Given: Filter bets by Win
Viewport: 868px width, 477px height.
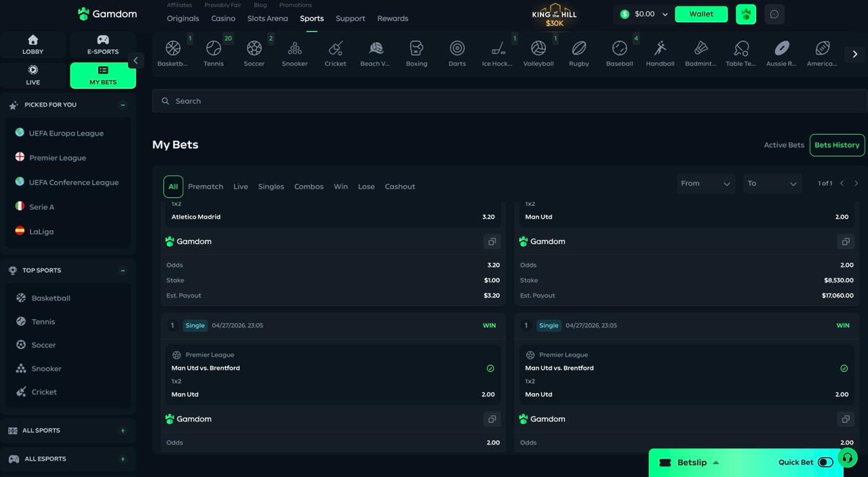Looking at the screenshot, I should click(341, 186).
